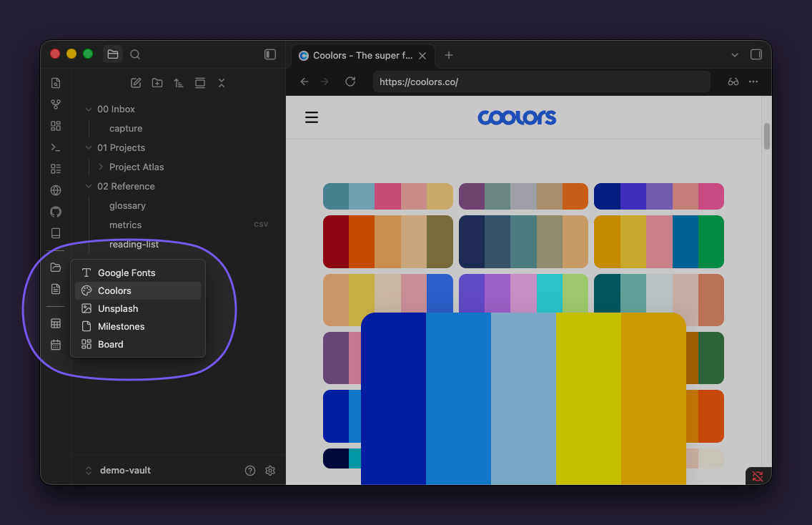Select Milestones in the popup menu
Screen dimensions: 812x525
point(138,326)
